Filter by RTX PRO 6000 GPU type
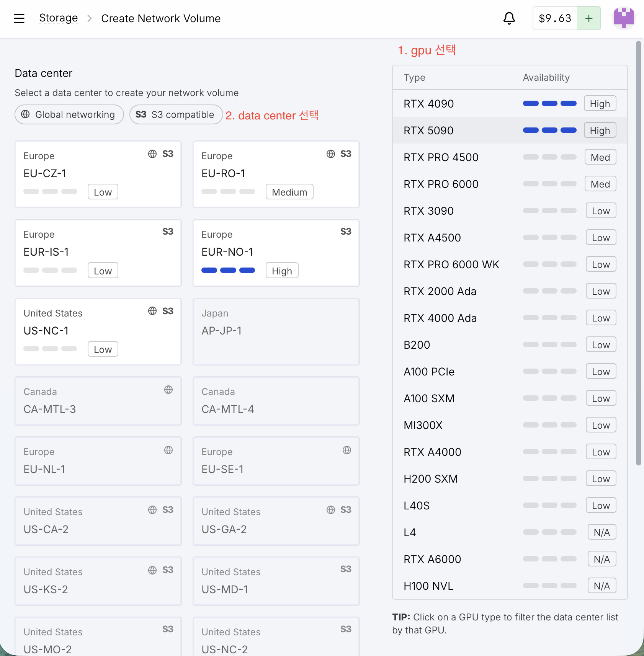Image resolution: width=644 pixels, height=656 pixels. pos(510,184)
